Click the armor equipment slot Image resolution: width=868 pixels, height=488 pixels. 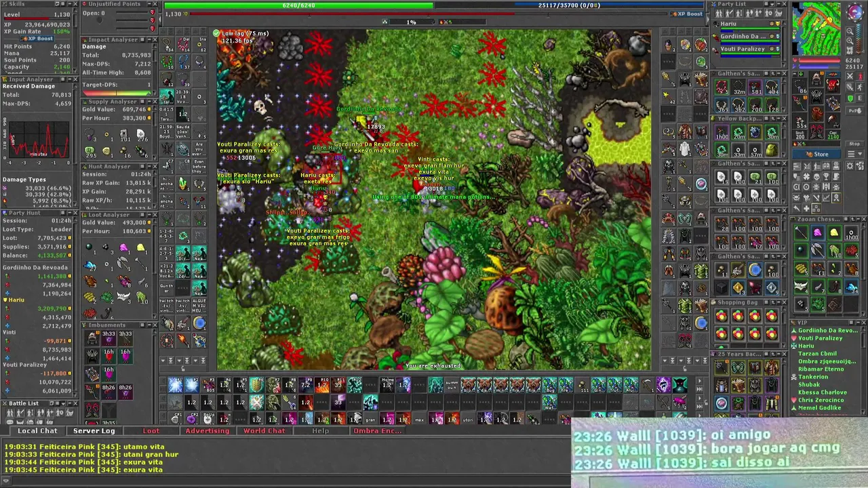pos(816,95)
